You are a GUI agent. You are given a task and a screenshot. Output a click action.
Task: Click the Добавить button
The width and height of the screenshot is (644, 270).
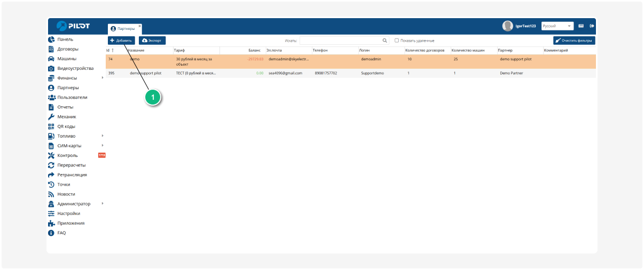pyautogui.click(x=121, y=41)
